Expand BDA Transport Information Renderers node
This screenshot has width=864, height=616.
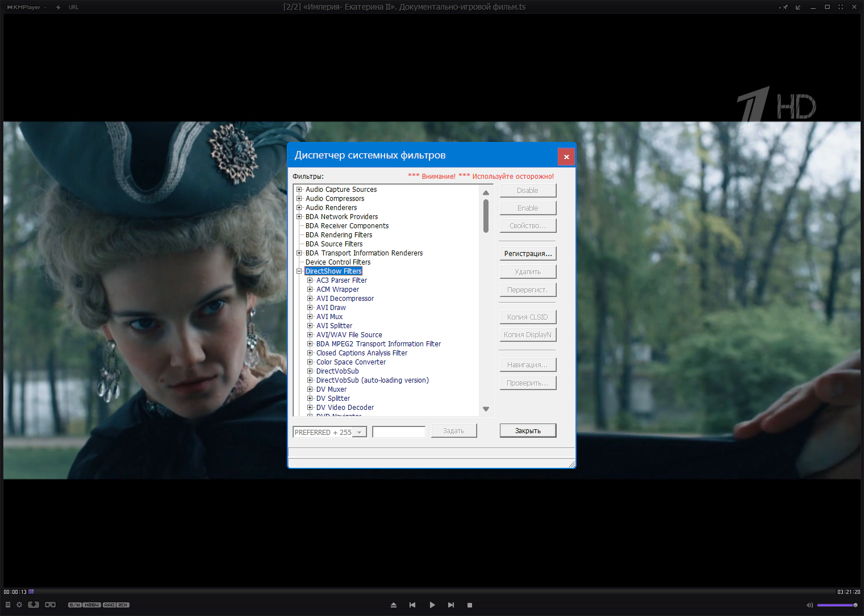[x=299, y=253]
